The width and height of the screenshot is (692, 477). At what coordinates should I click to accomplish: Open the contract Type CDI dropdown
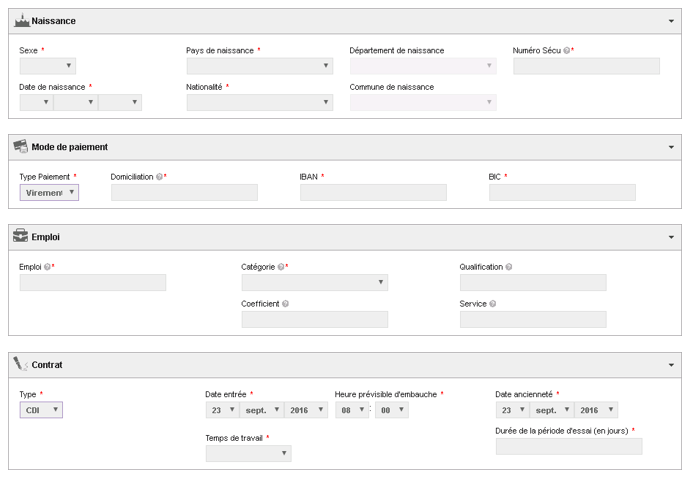41,410
